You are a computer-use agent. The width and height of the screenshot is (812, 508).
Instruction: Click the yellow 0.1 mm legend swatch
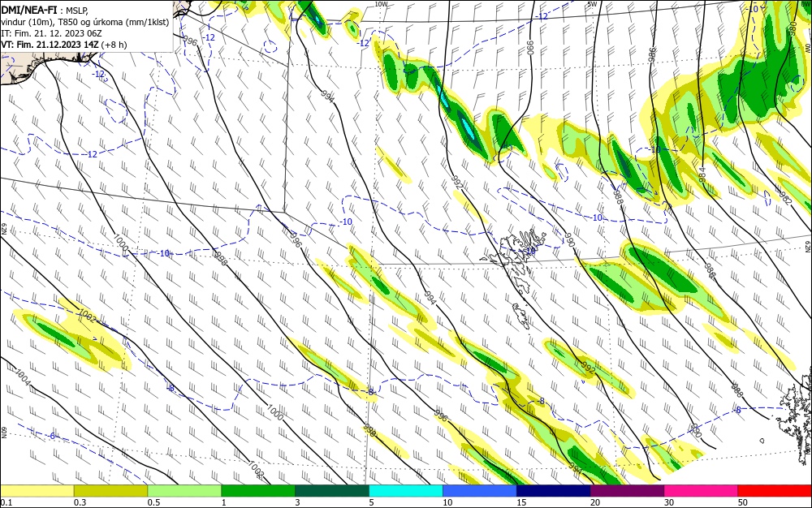pyautogui.click(x=37, y=491)
